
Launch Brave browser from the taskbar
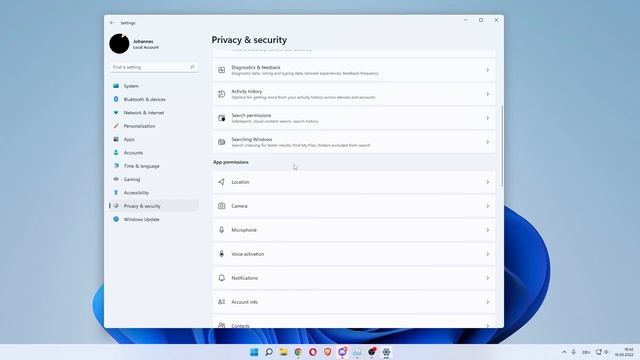pyautogui.click(x=327, y=352)
